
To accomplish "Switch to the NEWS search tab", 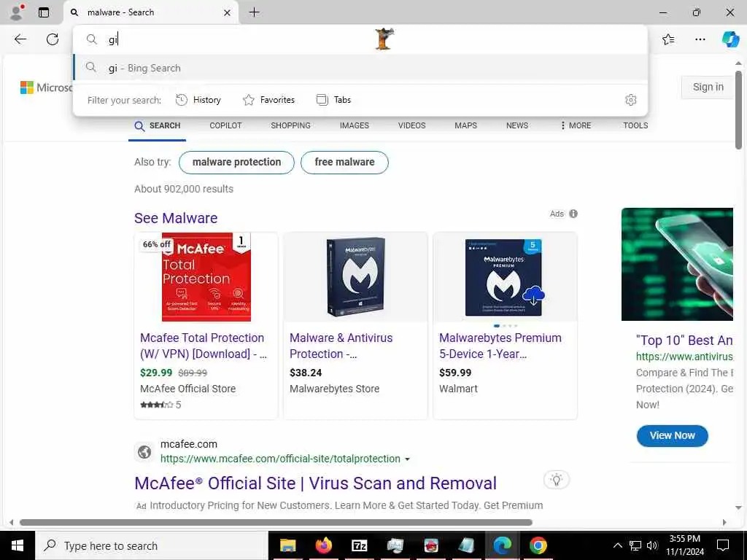I will click(x=517, y=125).
